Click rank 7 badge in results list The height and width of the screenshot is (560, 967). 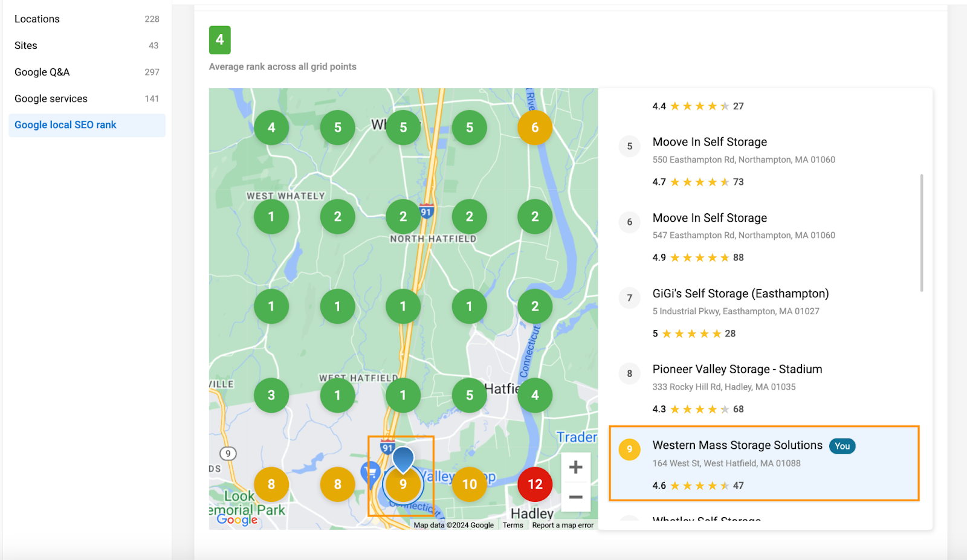[630, 298]
